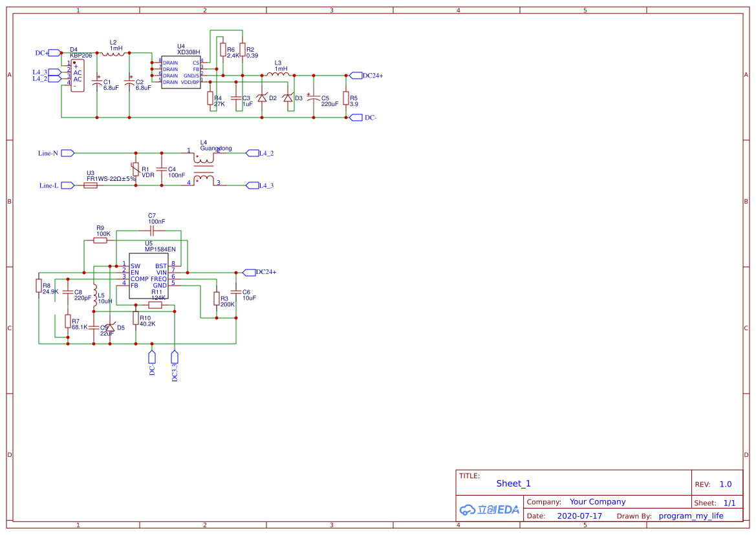Click the 'FR1WS-22Ω±5%' value label
The image size is (756, 535).
point(111,179)
